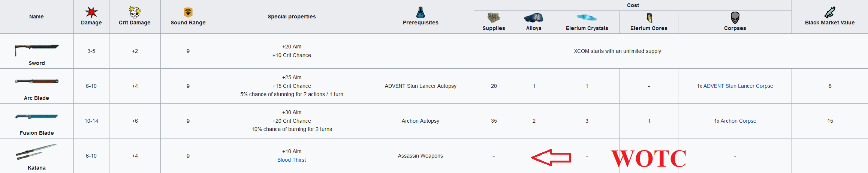The image size is (868, 173).
Task: Click the Cost header cell
Action: click(x=633, y=5)
